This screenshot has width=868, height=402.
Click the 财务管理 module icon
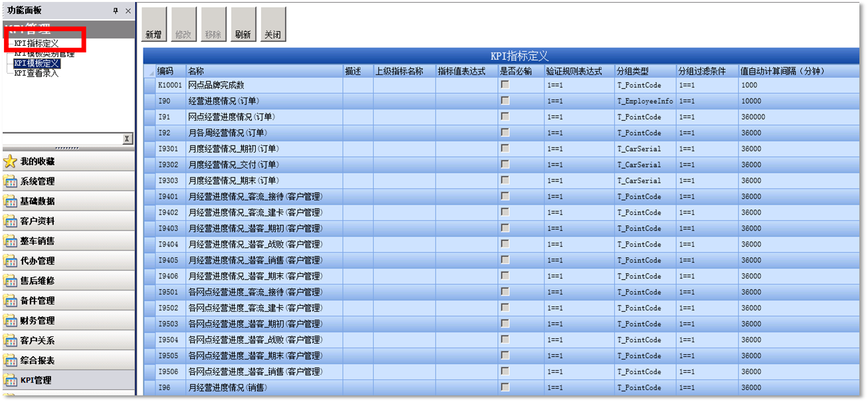[x=11, y=321]
